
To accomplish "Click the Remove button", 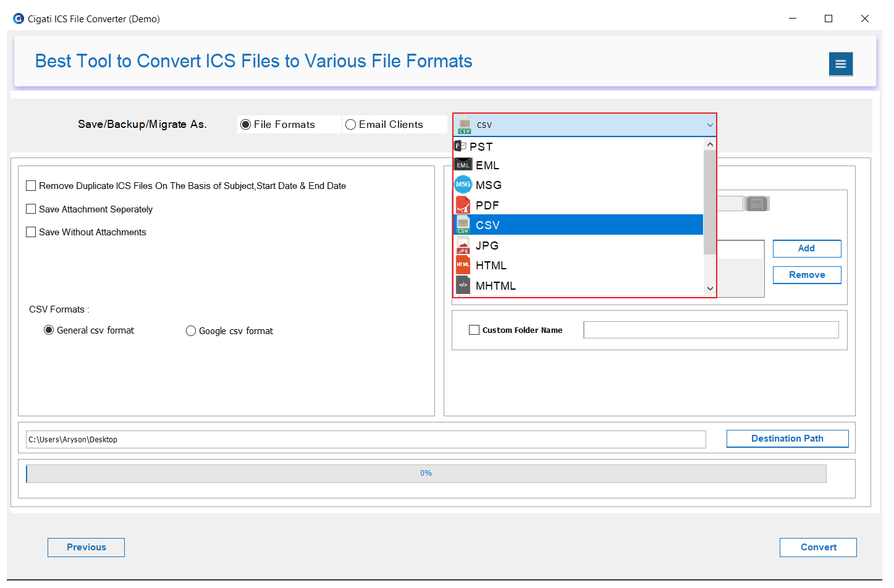I will point(807,275).
